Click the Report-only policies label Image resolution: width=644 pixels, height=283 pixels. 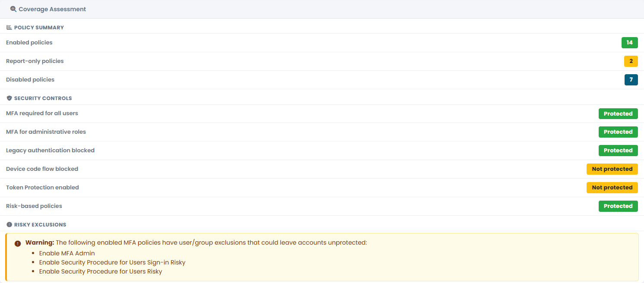[35, 61]
